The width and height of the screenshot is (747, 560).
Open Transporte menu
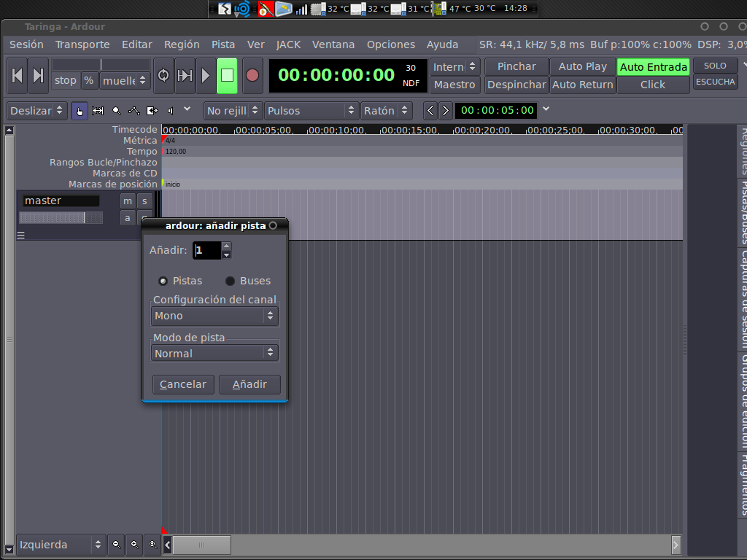[x=82, y=44]
